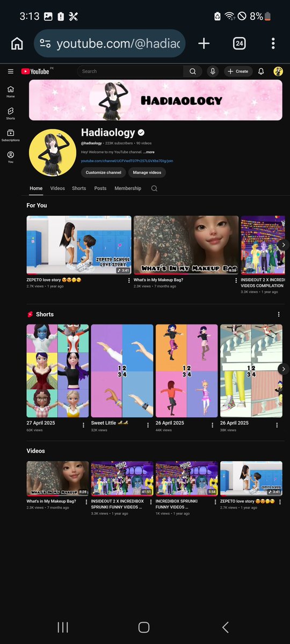
Task: Open the YouTube hamburger guide menu
Action: 11,71
